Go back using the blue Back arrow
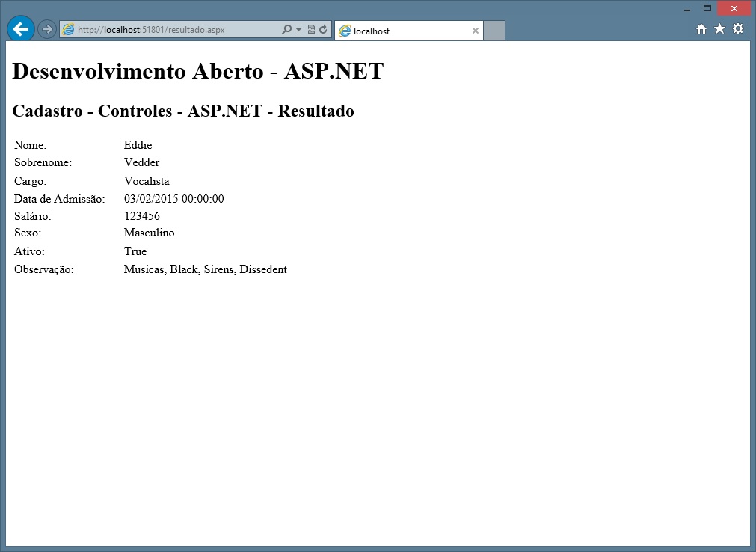Image resolution: width=756 pixels, height=552 pixels. point(20,29)
